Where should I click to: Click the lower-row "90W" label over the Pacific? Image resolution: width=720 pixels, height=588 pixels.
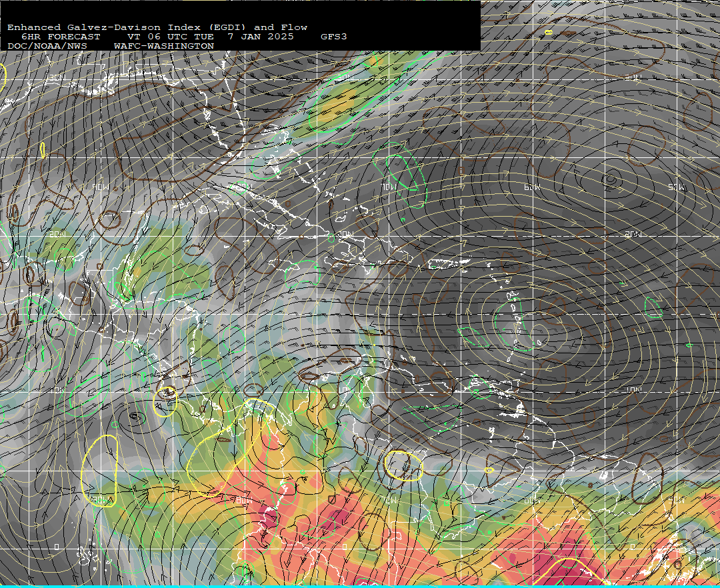(x=101, y=500)
